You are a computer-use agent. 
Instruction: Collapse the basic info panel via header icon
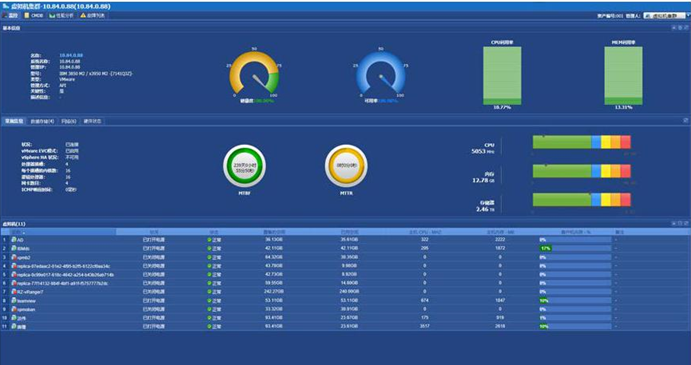pos(674,28)
